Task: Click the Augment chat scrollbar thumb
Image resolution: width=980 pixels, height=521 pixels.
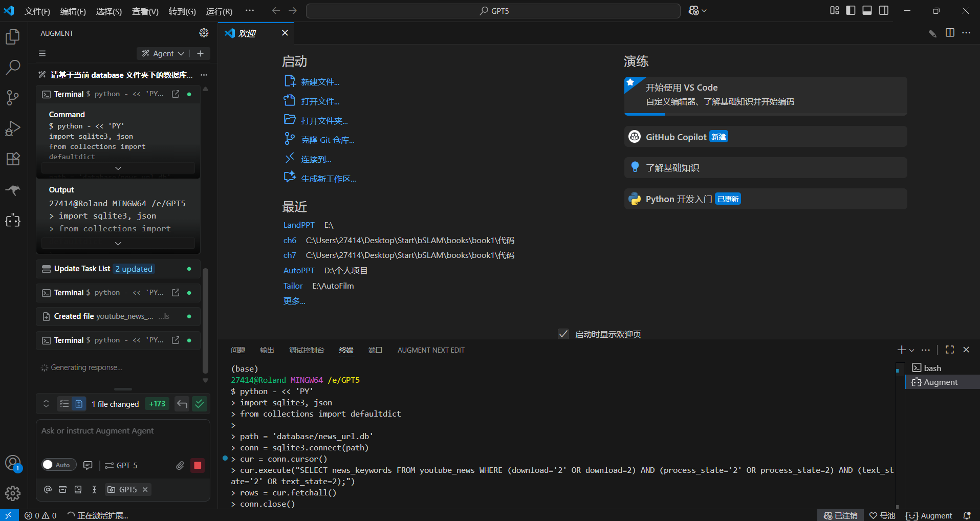Action: [206, 321]
